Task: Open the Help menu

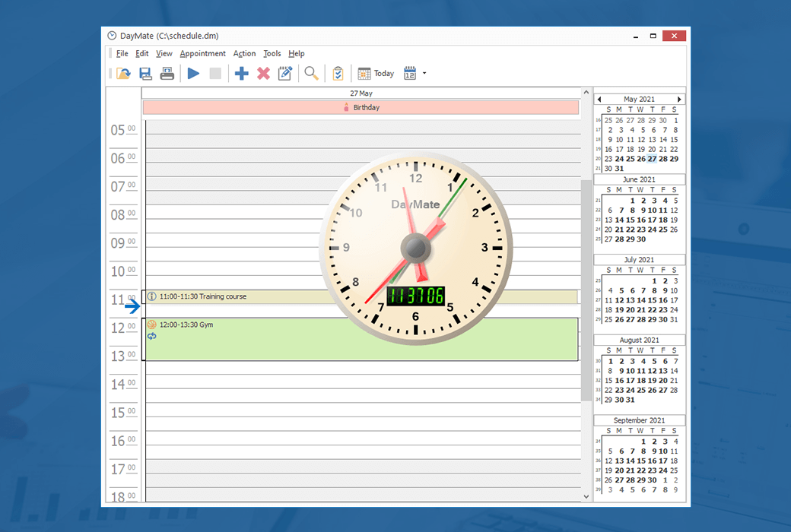Action: point(297,53)
